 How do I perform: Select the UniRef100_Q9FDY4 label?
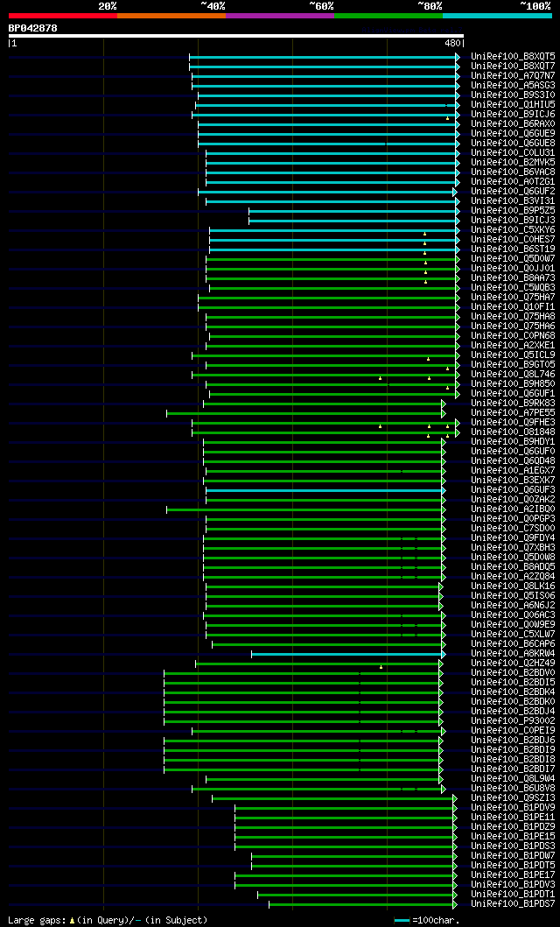[x=513, y=538]
